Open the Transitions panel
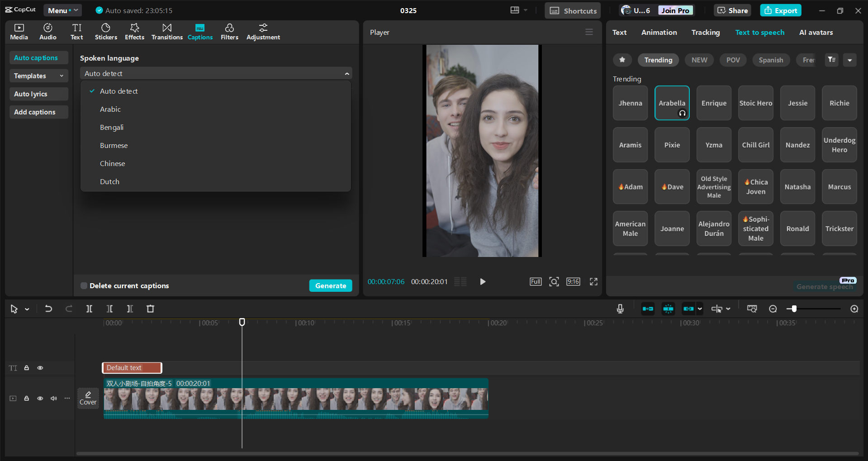 click(x=166, y=31)
